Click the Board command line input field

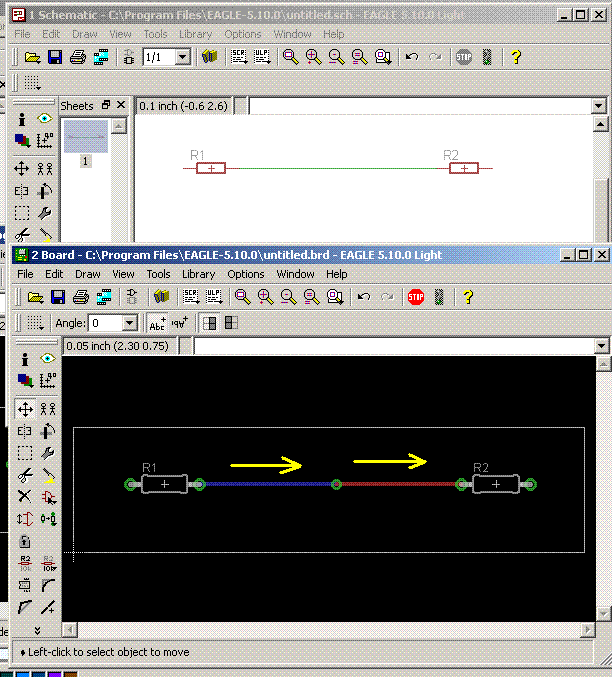click(393, 346)
